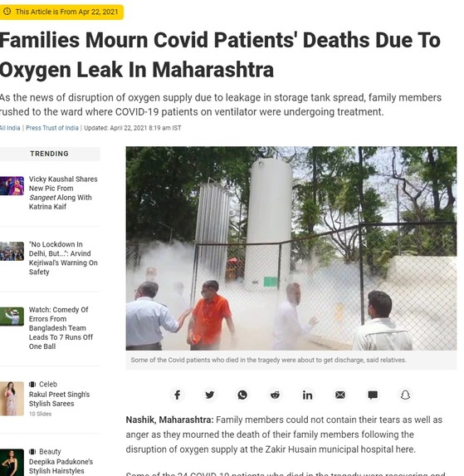Click the oxygen tank leak article photo
The image size is (464, 476).
coord(291,248)
